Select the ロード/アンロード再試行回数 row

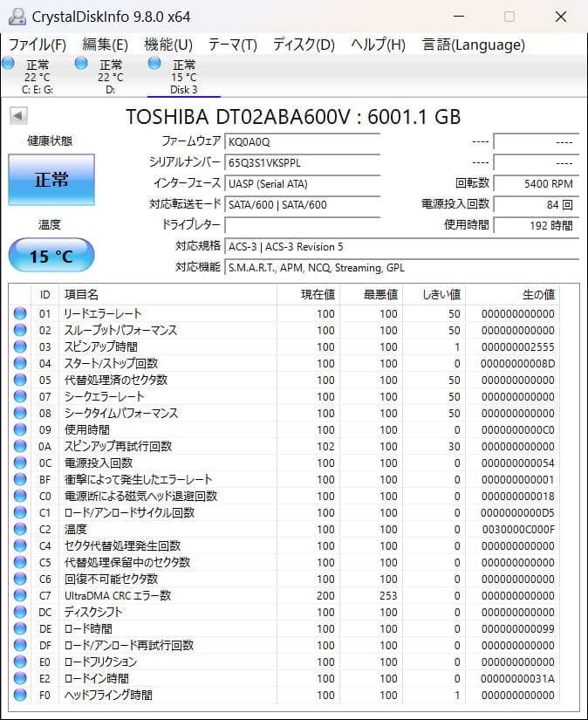(x=284, y=645)
